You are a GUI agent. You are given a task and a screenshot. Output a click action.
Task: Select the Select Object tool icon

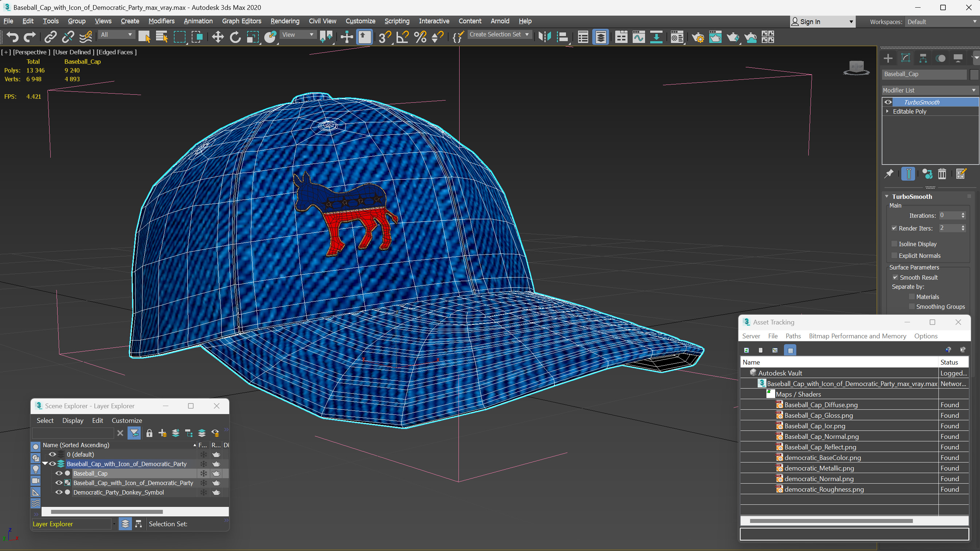pos(144,36)
